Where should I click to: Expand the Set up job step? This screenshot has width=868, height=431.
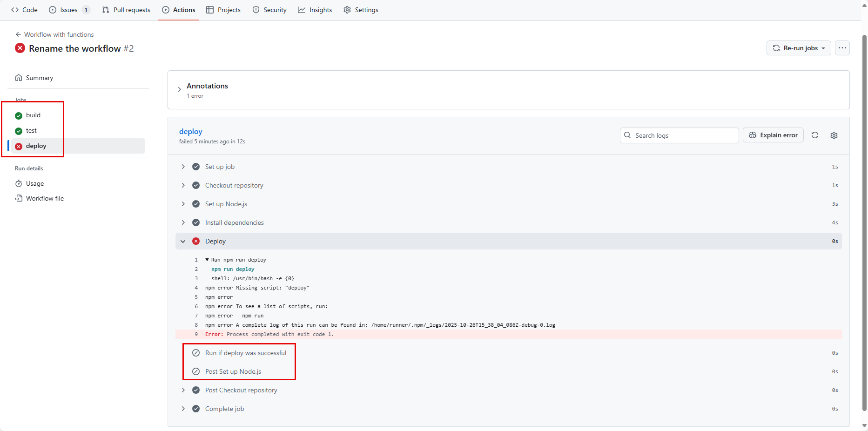[183, 167]
